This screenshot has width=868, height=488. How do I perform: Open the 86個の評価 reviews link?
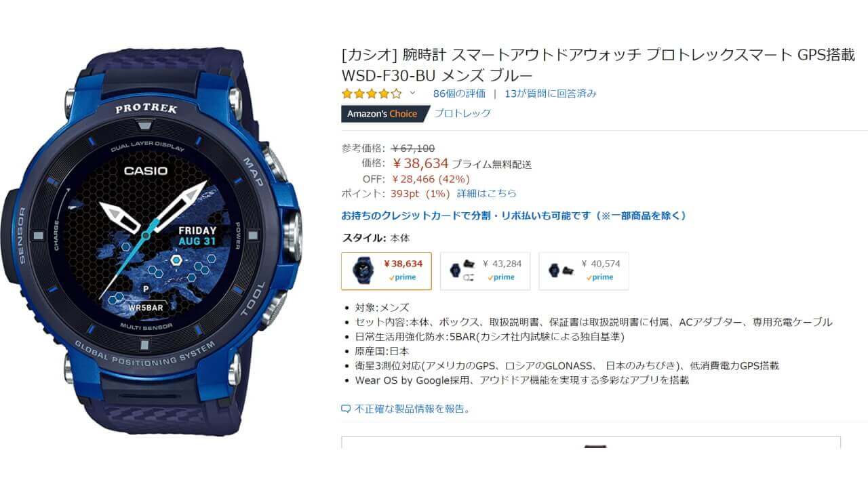tap(459, 94)
